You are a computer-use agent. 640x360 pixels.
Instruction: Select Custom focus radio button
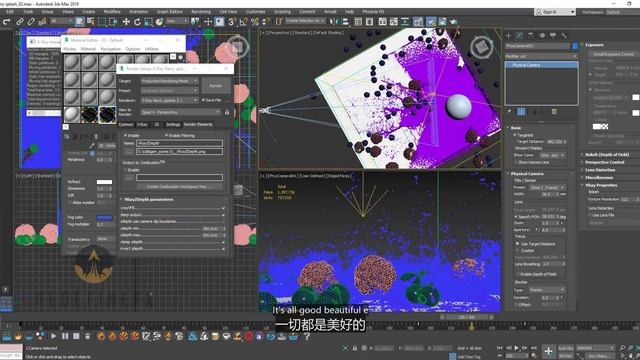pyautogui.click(x=518, y=250)
